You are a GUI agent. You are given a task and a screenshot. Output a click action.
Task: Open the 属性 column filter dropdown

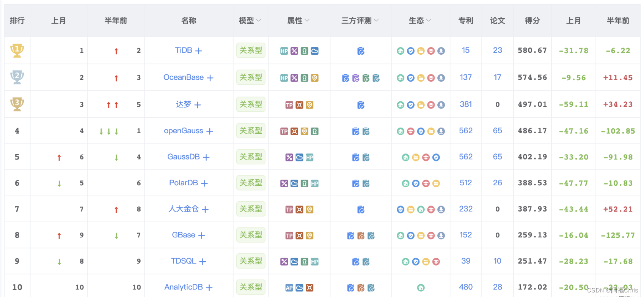[307, 21]
